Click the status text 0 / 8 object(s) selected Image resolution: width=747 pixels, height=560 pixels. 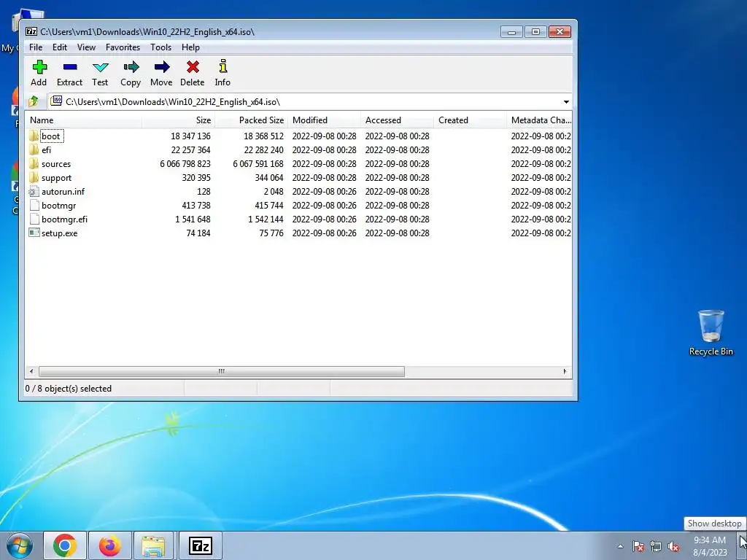pos(68,389)
